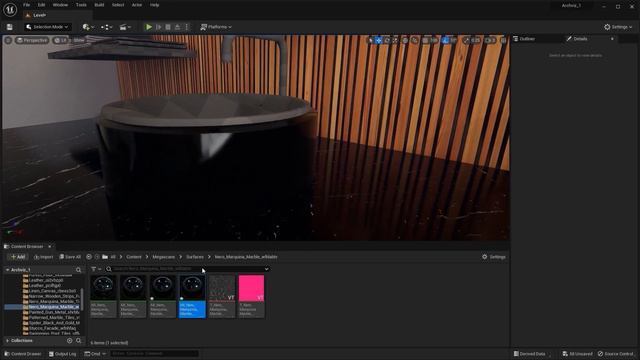The height and width of the screenshot is (360, 640).
Task: Click the Save All button
Action: tap(70, 257)
